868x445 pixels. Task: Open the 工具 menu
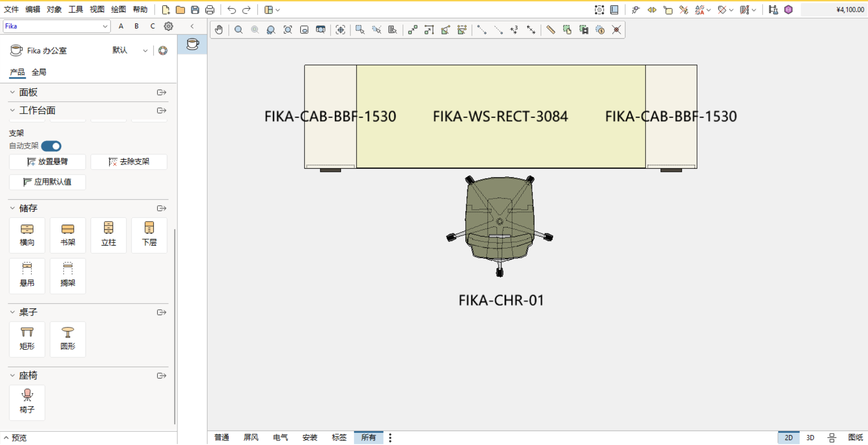[x=76, y=9]
